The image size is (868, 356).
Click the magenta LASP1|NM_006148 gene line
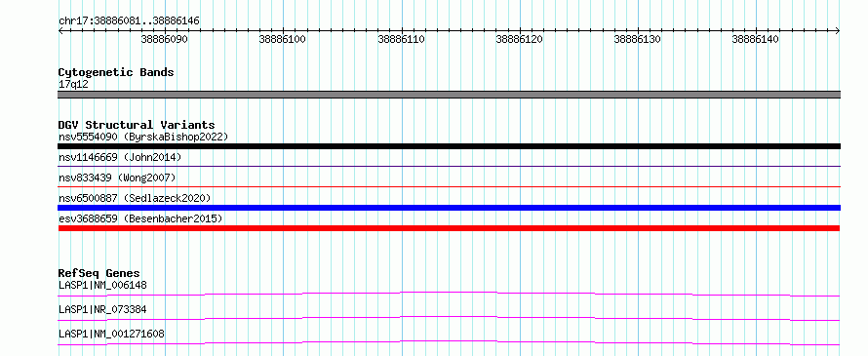(x=449, y=294)
